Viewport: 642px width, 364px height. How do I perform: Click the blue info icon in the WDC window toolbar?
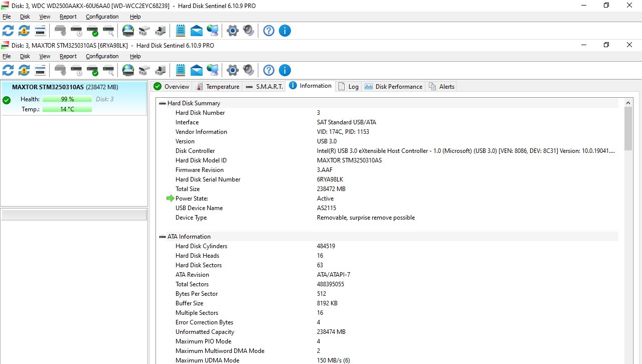click(285, 31)
